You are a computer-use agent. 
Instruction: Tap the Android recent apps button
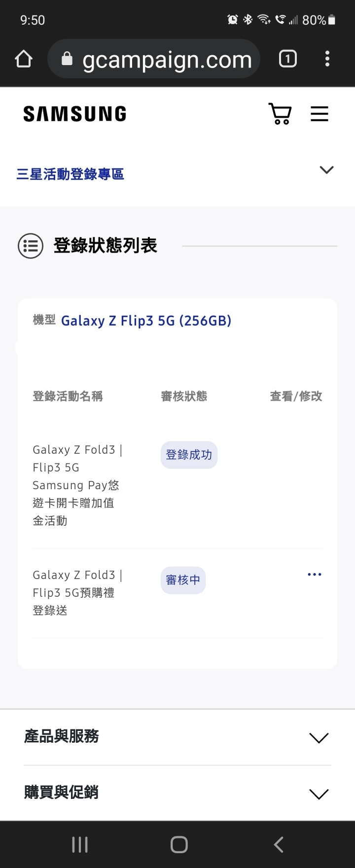click(x=80, y=844)
